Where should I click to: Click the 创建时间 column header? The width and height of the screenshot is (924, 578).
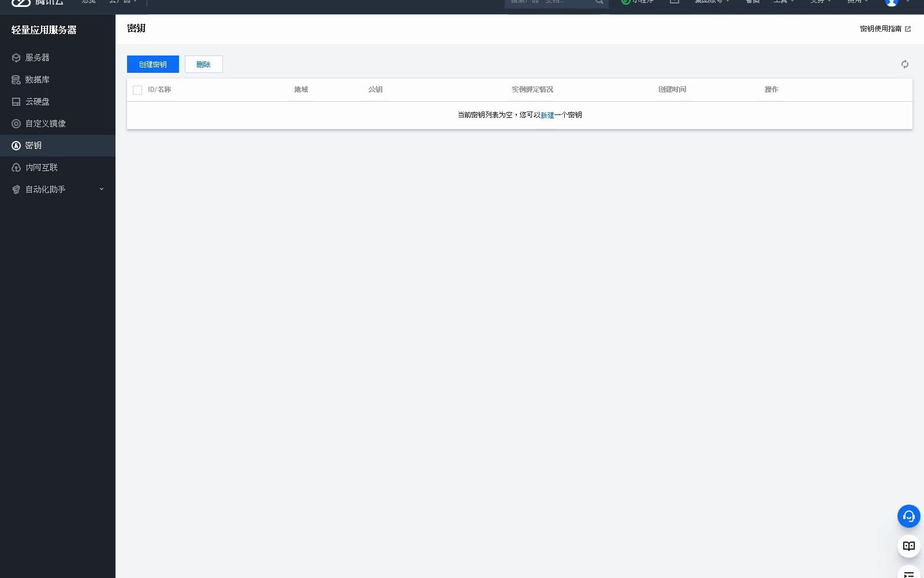click(x=672, y=90)
